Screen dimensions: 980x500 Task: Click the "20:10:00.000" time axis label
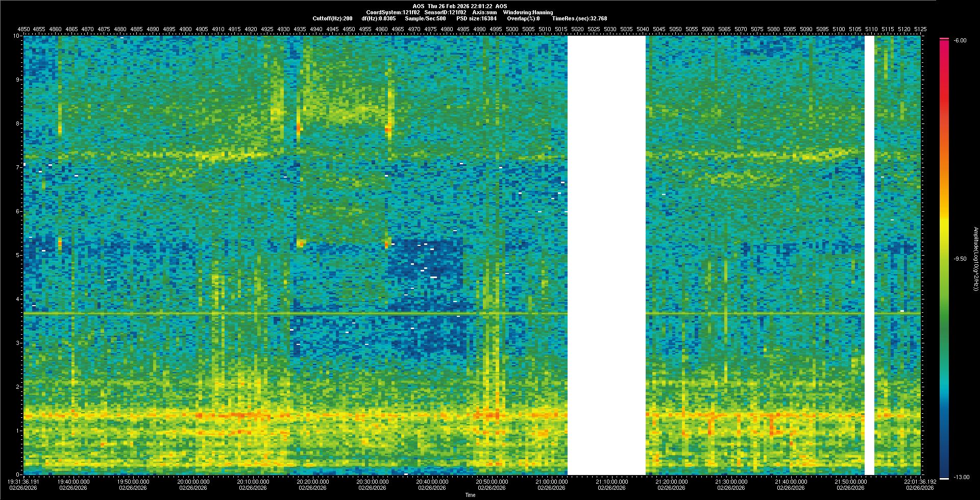253,481
